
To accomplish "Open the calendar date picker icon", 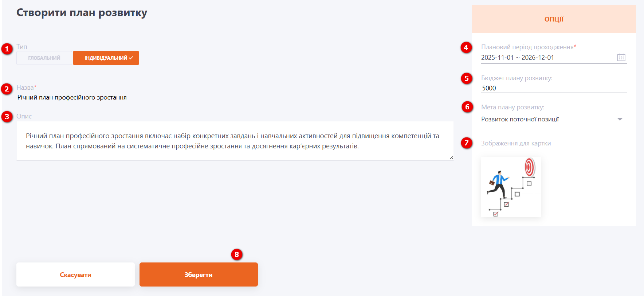I will click(621, 58).
